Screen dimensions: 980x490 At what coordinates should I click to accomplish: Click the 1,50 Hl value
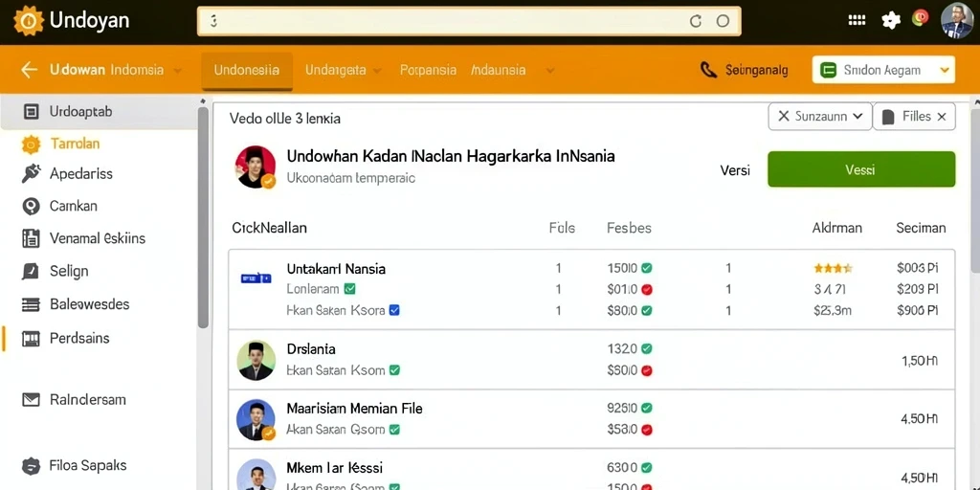pyautogui.click(x=920, y=361)
